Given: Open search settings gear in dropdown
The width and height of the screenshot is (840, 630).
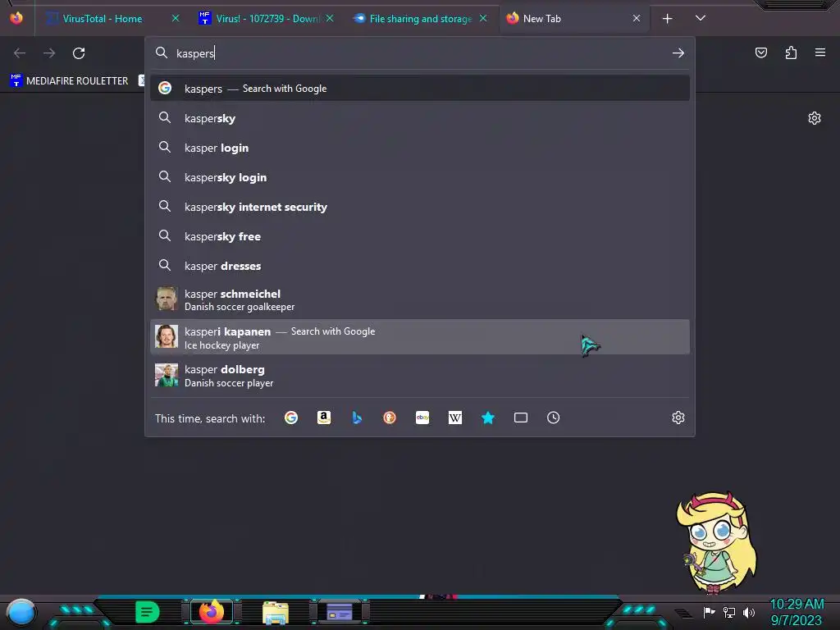Looking at the screenshot, I should [678, 418].
